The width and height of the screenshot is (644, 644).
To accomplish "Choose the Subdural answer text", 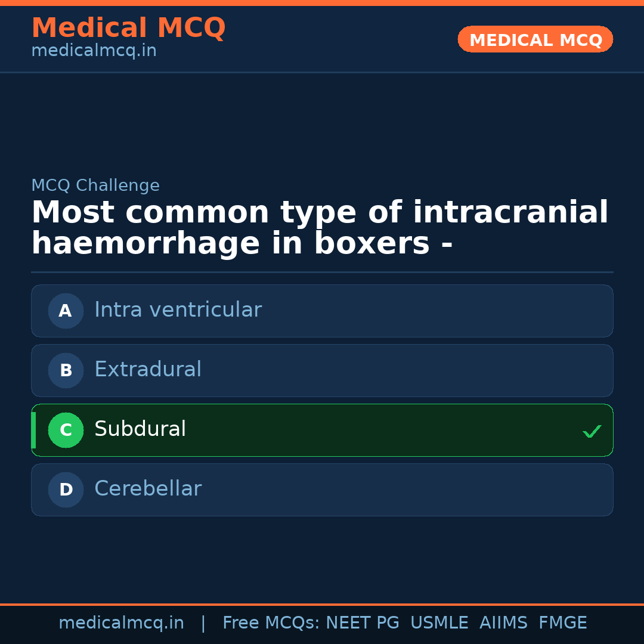I will 140,429.
